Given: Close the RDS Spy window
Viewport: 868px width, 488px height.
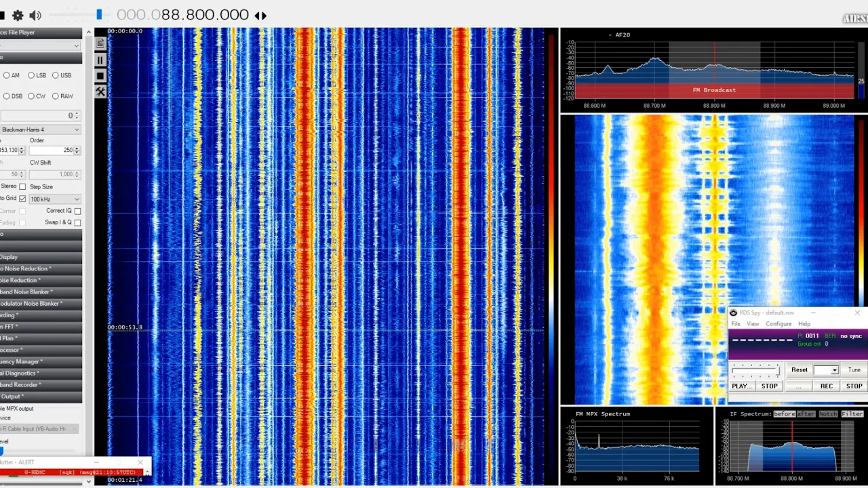Looking at the screenshot, I should pos(857,312).
